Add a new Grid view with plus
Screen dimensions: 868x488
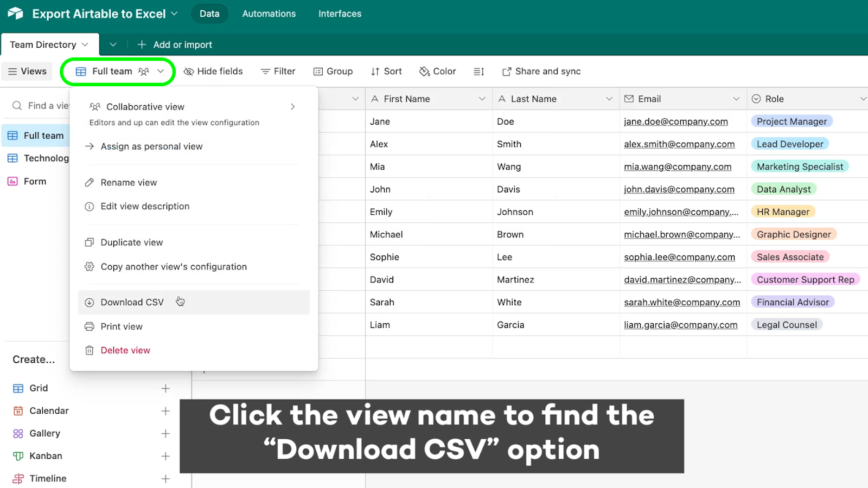pos(165,388)
